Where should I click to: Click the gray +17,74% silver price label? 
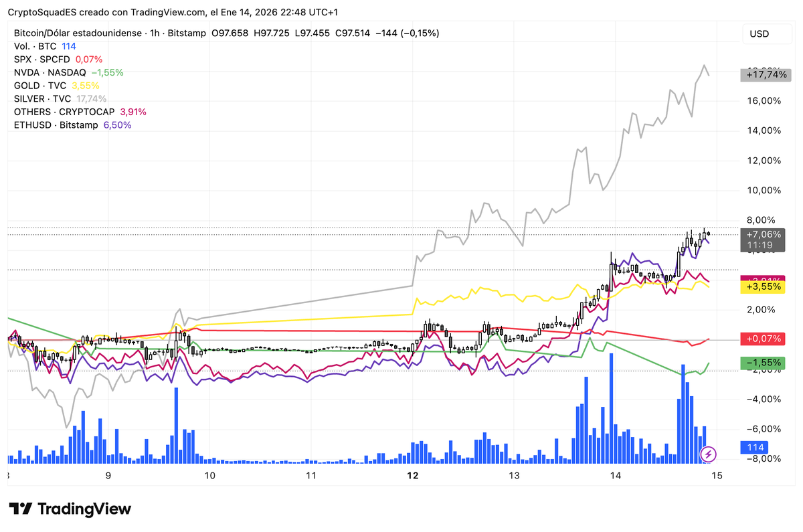[767, 75]
